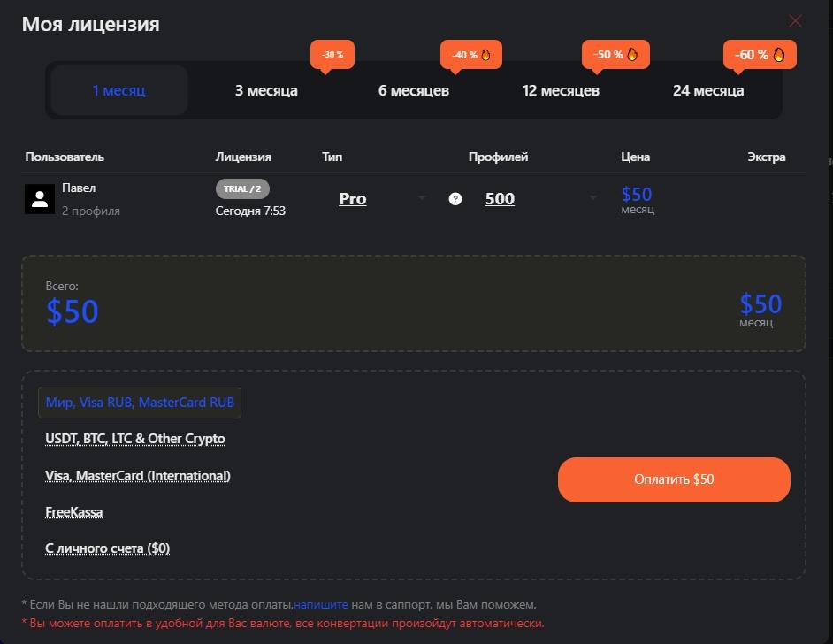
Task: Click the 2 профиля text
Action: (91, 211)
